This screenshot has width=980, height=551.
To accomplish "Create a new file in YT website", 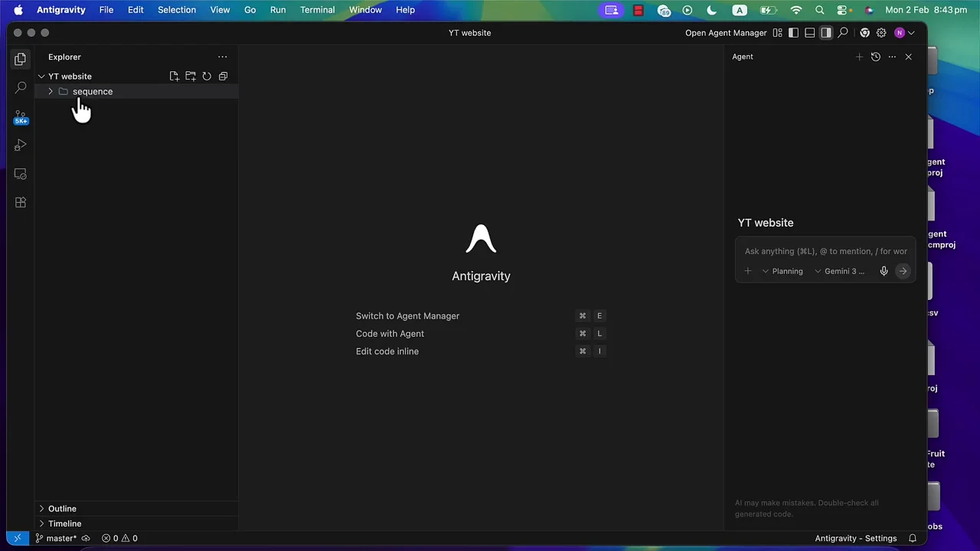I will (175, 77).
